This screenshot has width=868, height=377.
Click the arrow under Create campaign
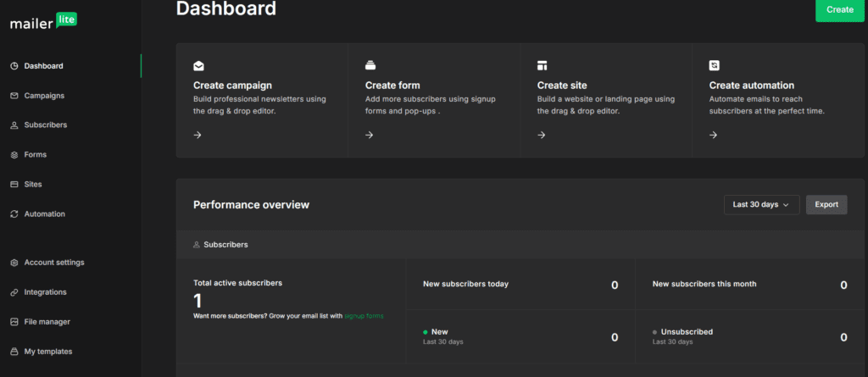coord(198,135)
